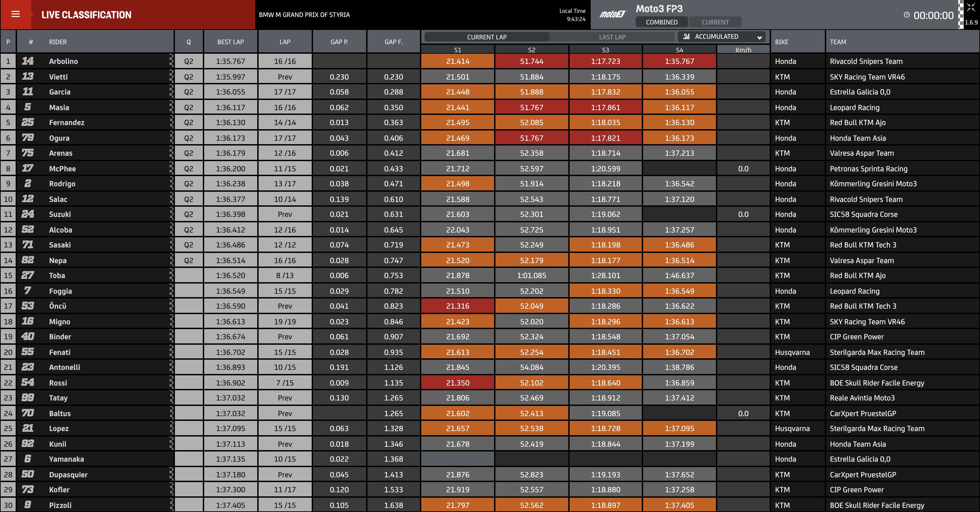Click Yamanaka's empty highlighted S1 cell
980x512 pixels.
tap(458, 459)
